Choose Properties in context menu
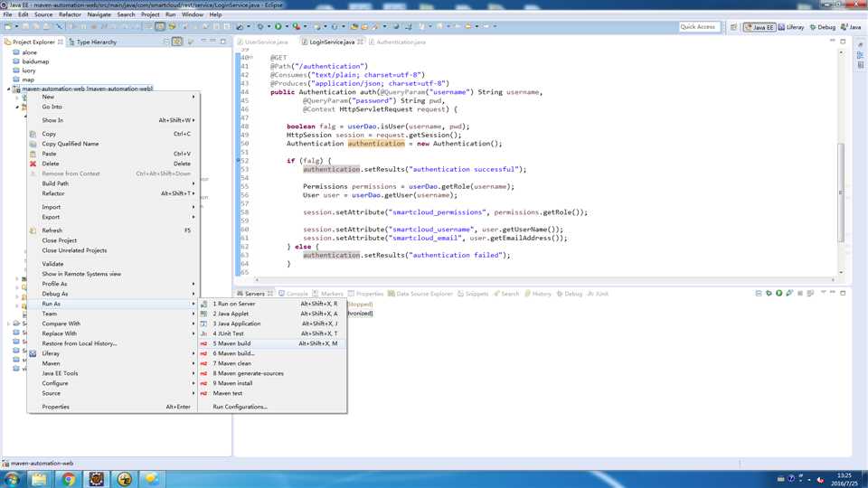This screenshot has height=488, width=868. point(112,407)
